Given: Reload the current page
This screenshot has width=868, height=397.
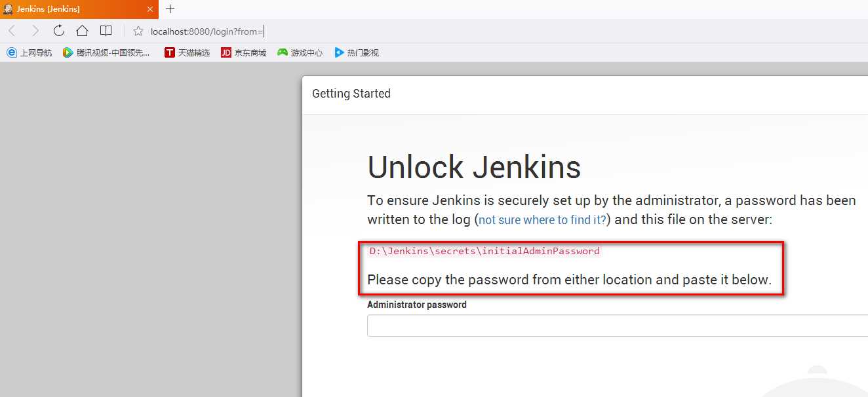Looking at the screenshot, I should coord(59,30).
